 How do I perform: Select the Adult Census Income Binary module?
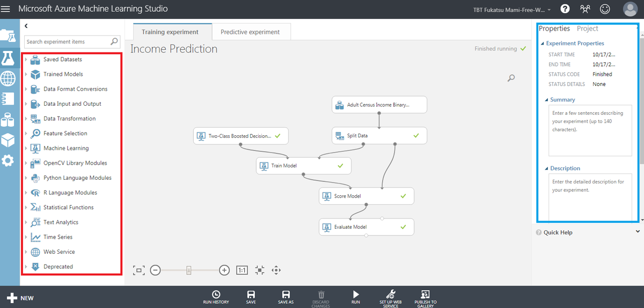click(379, 105)
